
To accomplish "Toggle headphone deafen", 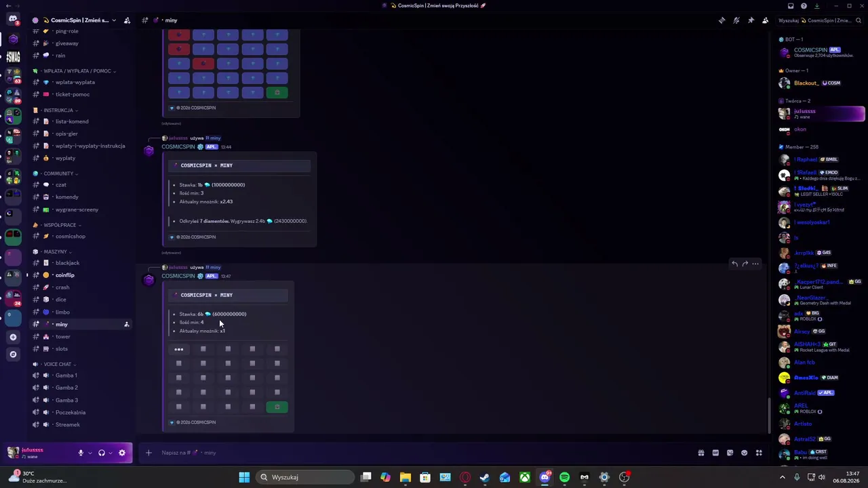I will [101, 453].
